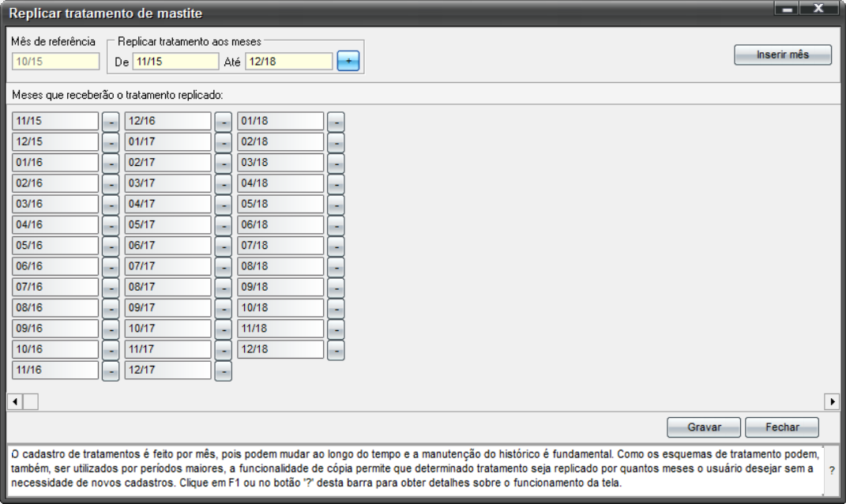
Task: Remove the 11/16 entry using minus button
Action: [x=111, y=370]
